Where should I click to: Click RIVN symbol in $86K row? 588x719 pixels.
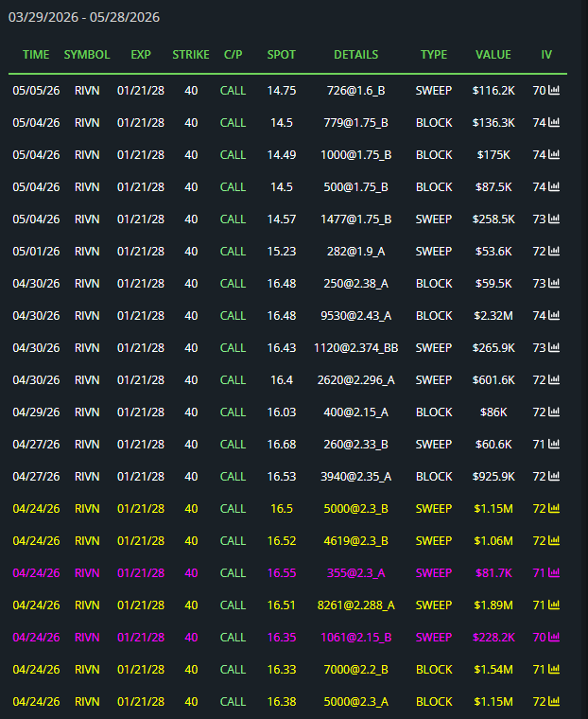click(x=87, y=412)
